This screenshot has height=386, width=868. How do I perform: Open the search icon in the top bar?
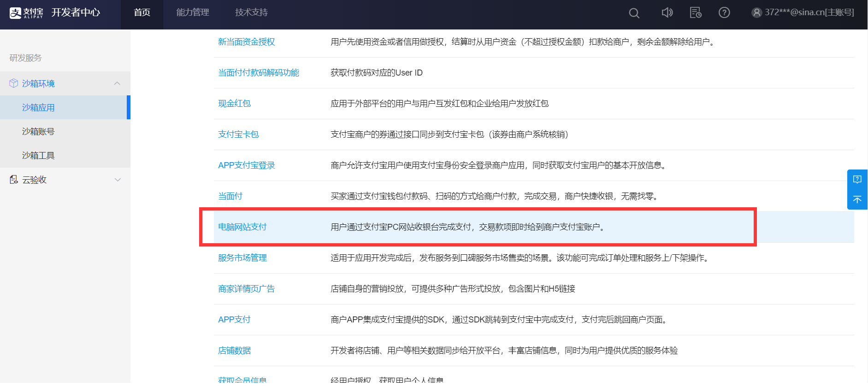(634, 13)
